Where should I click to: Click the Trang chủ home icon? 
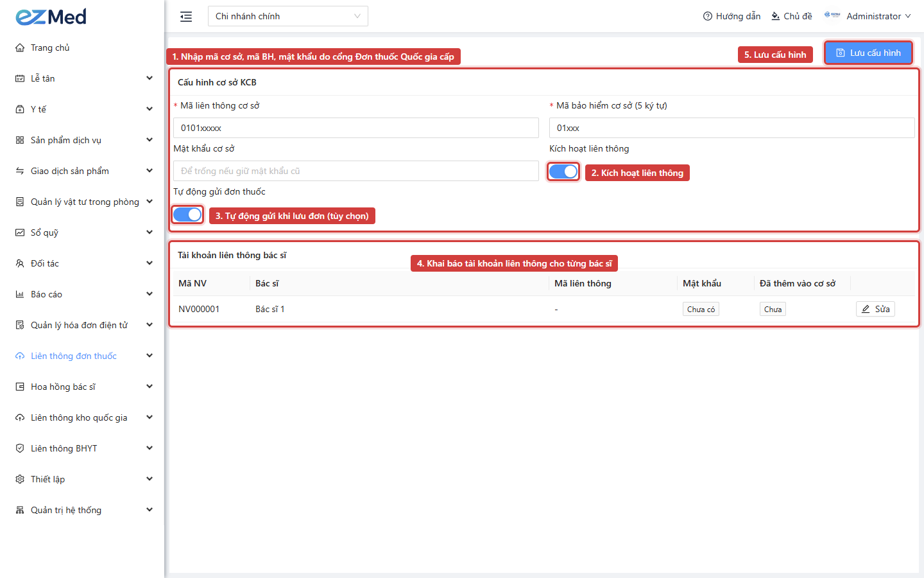(x=20, y=48)
